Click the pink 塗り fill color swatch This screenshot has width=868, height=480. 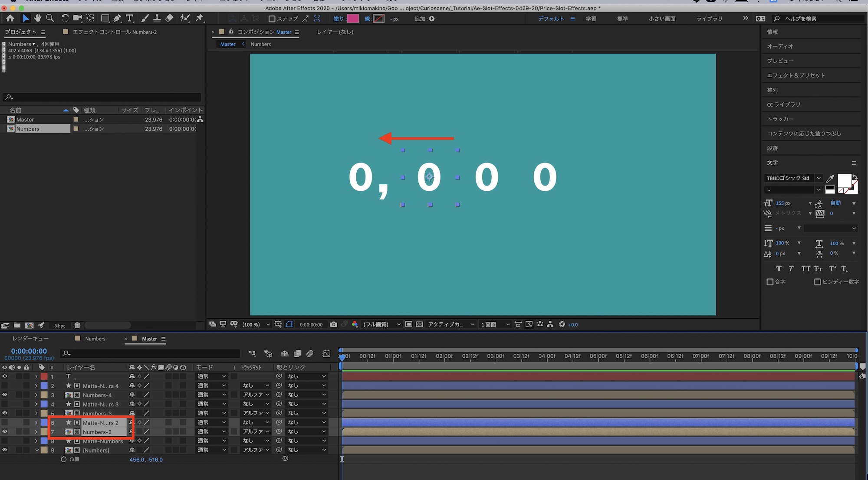coord(353,19)
